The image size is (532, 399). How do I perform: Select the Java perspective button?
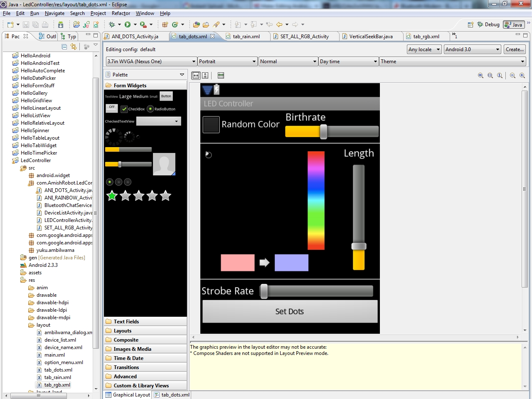pos(513,25)
